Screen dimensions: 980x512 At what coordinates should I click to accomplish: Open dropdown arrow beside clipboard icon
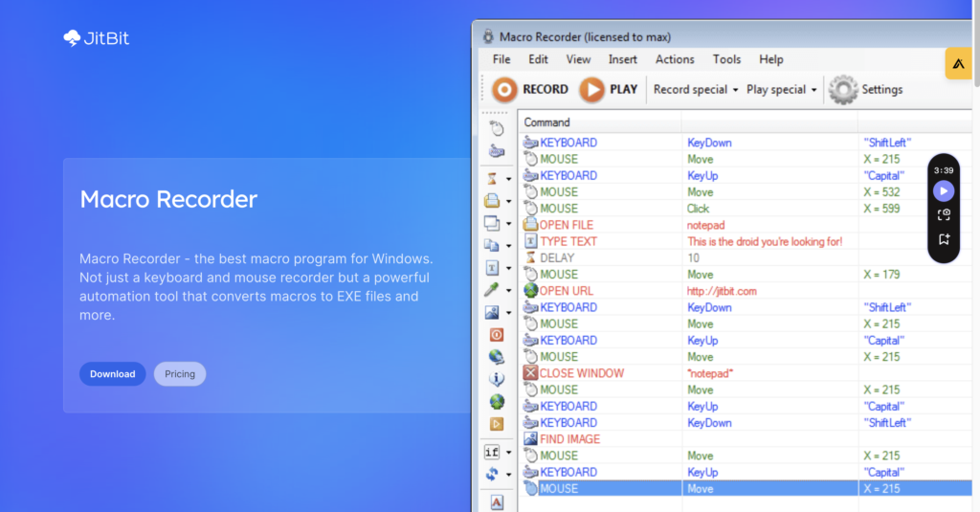(x=509, y=246)
